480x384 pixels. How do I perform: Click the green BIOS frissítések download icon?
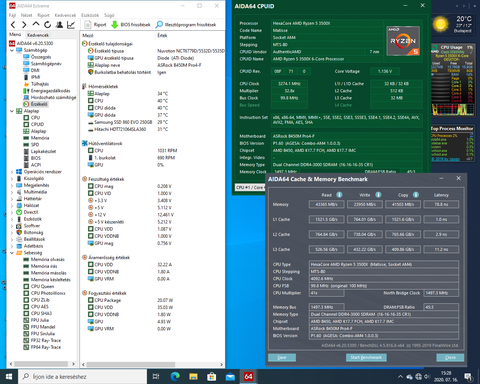(114, 25)
